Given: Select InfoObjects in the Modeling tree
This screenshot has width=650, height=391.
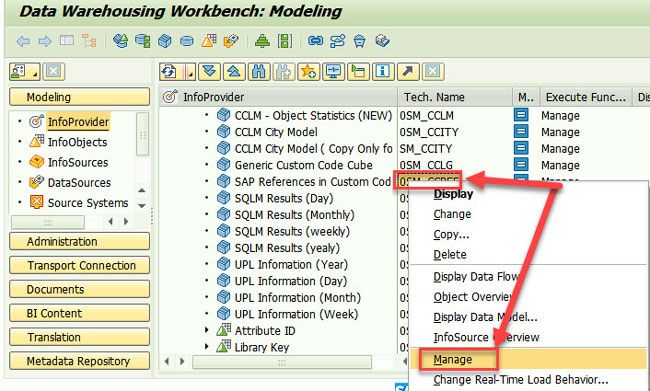Looking at the screenshot, I should [77, 142].
